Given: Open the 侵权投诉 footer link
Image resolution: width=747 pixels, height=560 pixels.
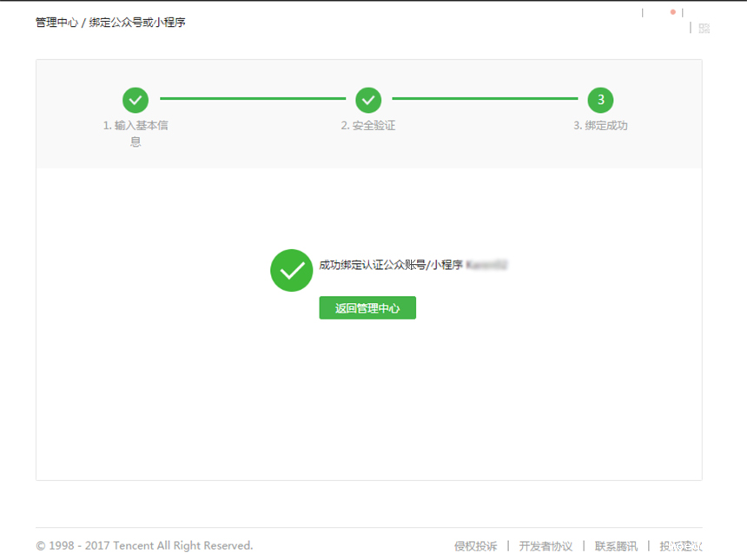Looking at the screenshot, I should point(475,546).
